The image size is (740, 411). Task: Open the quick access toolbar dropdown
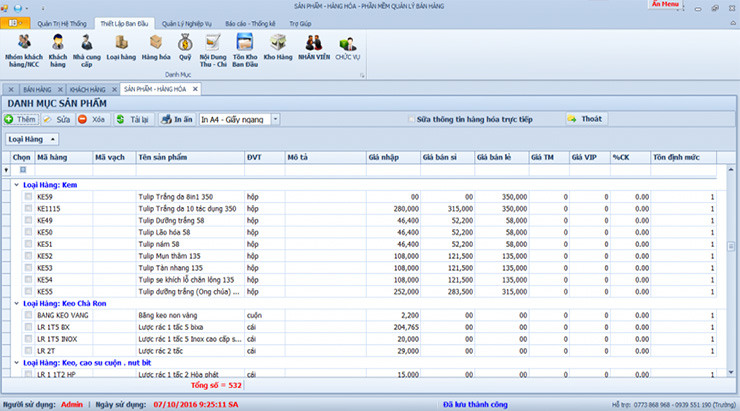tap(42, 8)
